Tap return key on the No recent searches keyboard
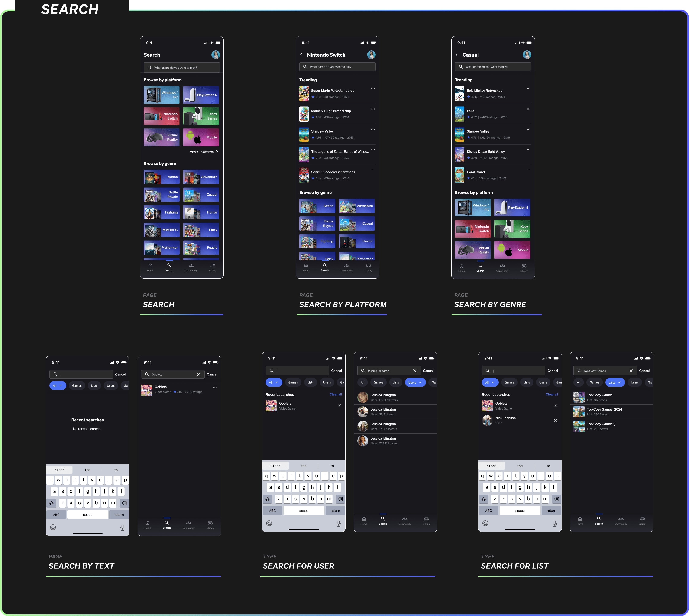Image resolution: width=689 pixels, height=616 pixels. [119, 515]
